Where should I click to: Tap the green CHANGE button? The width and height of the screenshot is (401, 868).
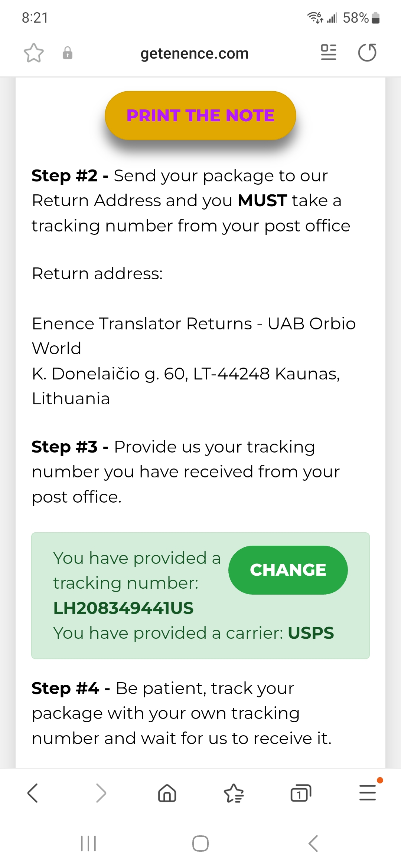[288, 570]
